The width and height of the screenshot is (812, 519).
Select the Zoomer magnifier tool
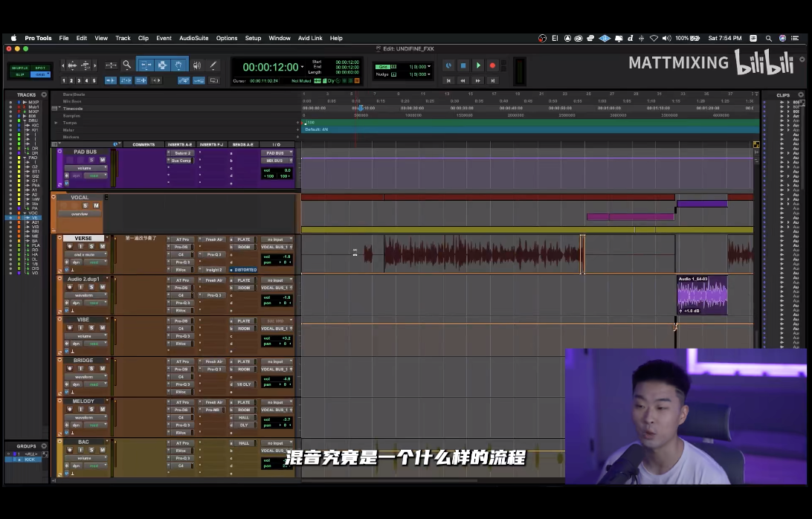coord(127,65)
